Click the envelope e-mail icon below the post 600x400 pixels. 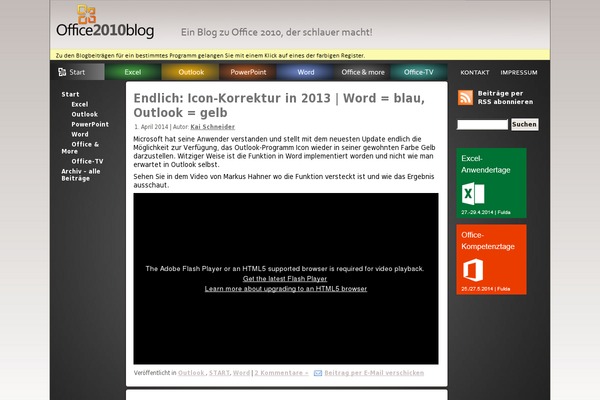318,373
